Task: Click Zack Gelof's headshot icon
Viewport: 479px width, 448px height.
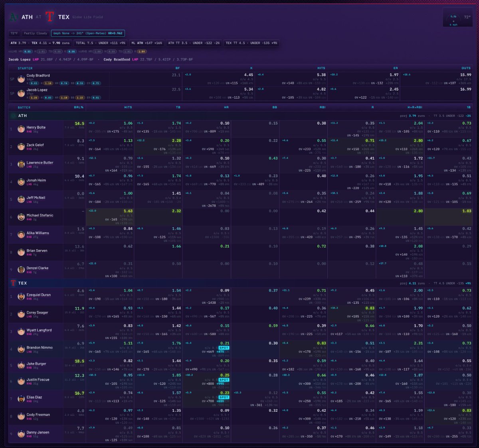Action: tap(21, 147)
